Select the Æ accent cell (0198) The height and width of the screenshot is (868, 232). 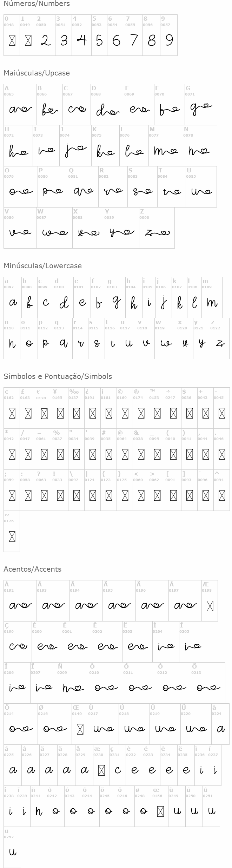pyautogui.click(x=210, y=600)
